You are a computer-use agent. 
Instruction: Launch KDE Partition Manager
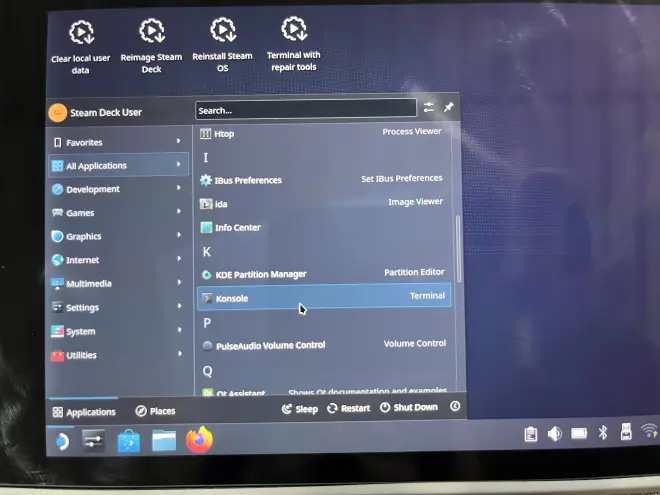pyautogui.click(x=324, y=274)
